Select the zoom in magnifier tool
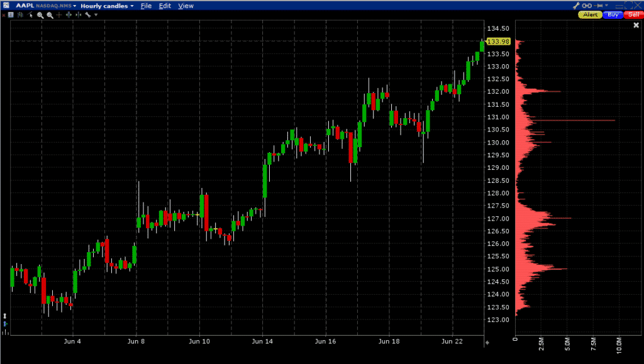 click(x=40, y=15)
